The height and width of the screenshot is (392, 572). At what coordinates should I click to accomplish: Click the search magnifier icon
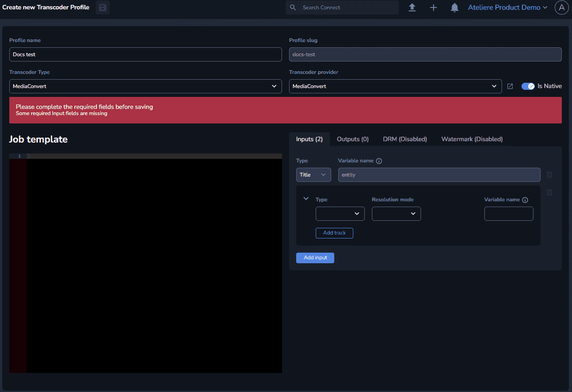point(293,8)
